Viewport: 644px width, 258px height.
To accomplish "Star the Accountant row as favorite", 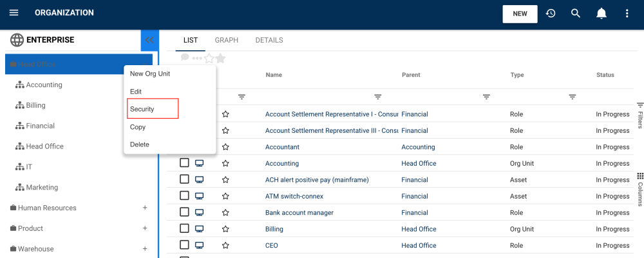I will [x=225, y=147].
